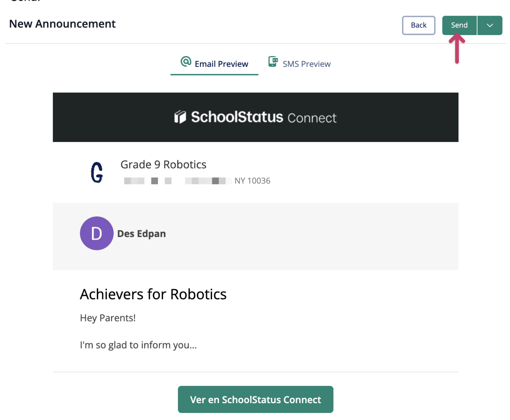The width and height of the screenshot is (510, 420).
Task: Click the New Announcement page title
Action: 62,24
